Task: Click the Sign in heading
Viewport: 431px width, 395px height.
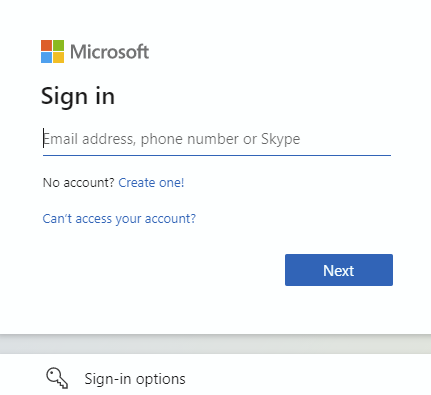Action: (78, 96)
